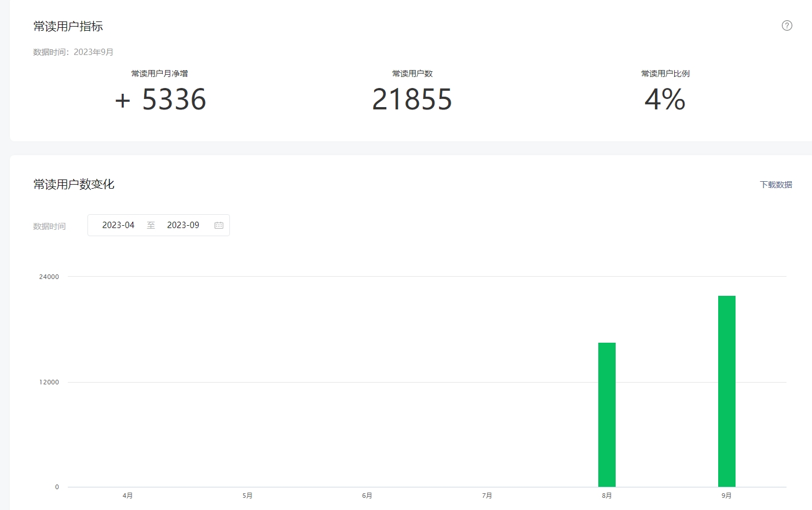The width and height of the screenshot is (812, 510).
Task: Click the 常读用户月净增 label
Action: point(160,74)
